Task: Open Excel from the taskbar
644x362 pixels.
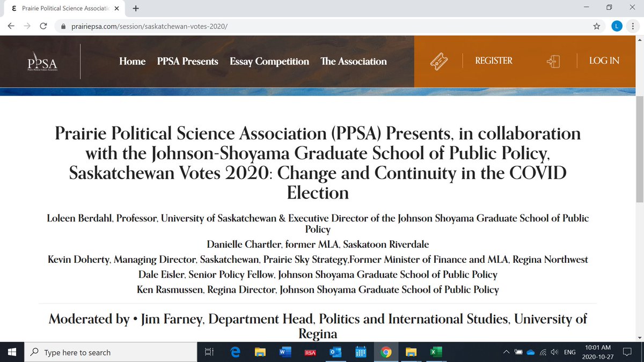Action: (436, 352)
